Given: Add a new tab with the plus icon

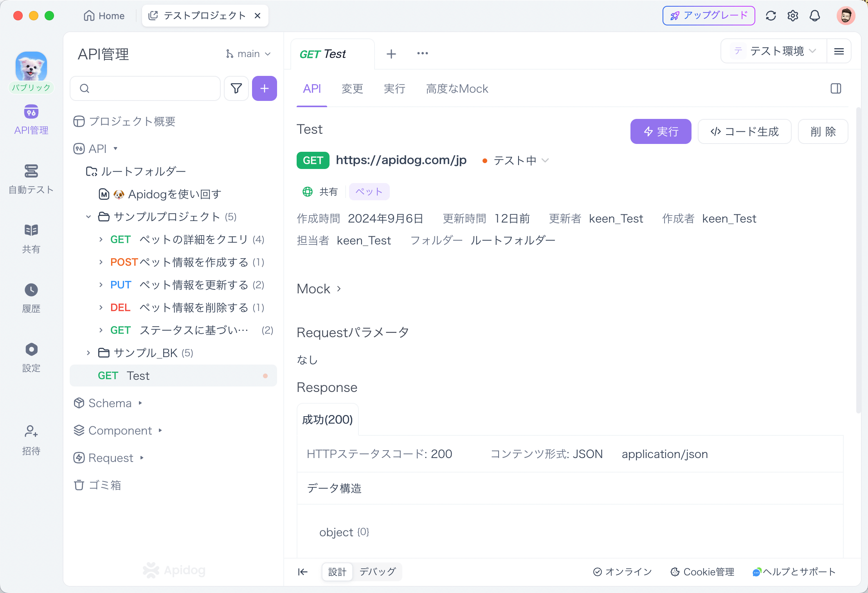Looking at the screenshot, I should (x=391, y=54).
